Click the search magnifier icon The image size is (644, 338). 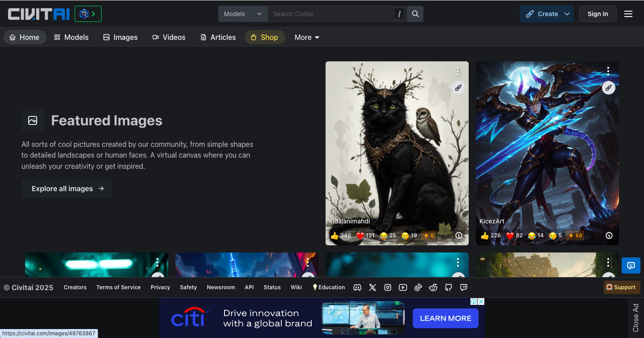pyautogui.click(x=415, y=14)
